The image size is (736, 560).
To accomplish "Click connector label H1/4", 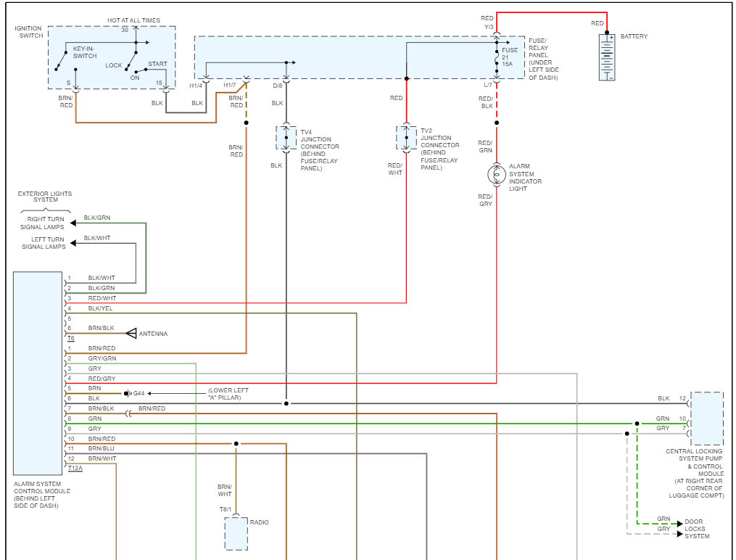I will 196,86.
